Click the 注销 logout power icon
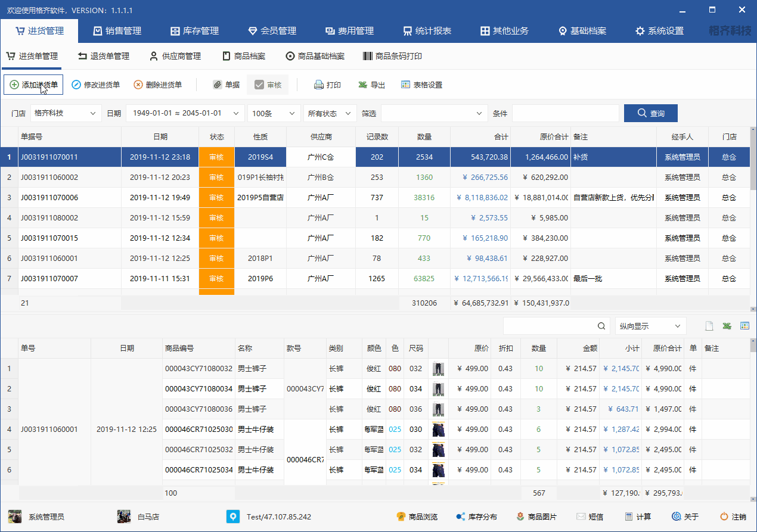This screenshot has width=757, height=532. [x=724, y=517]
